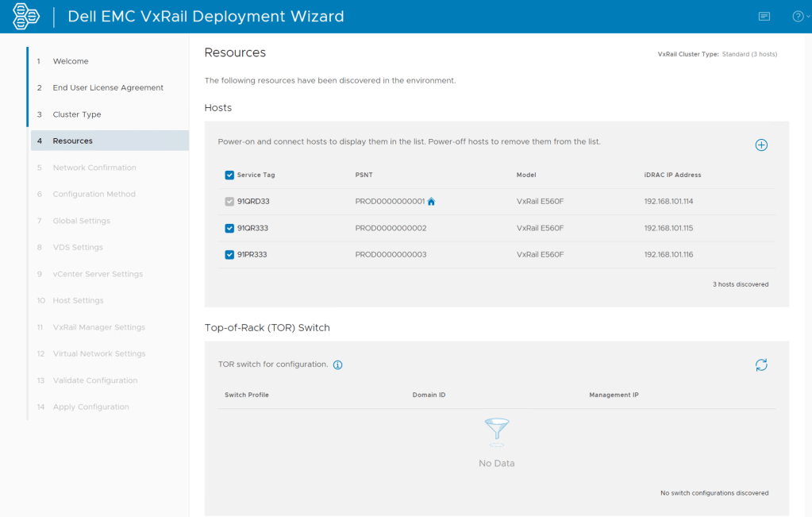Viewport: 812px width, 517px height.
Task: Open the feedback message icon in header
Action: pyautogui.click(x=764, y=17)
